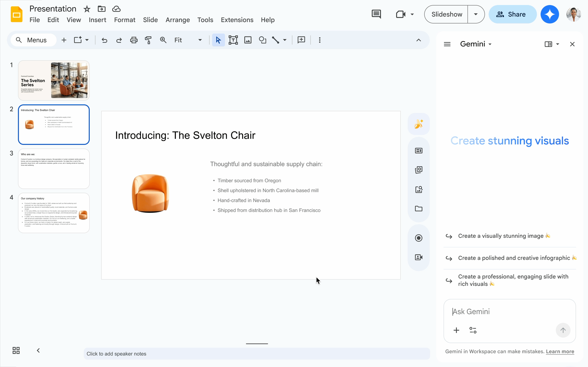Expand the Slideshow options arrow

[x=476, y=14]
